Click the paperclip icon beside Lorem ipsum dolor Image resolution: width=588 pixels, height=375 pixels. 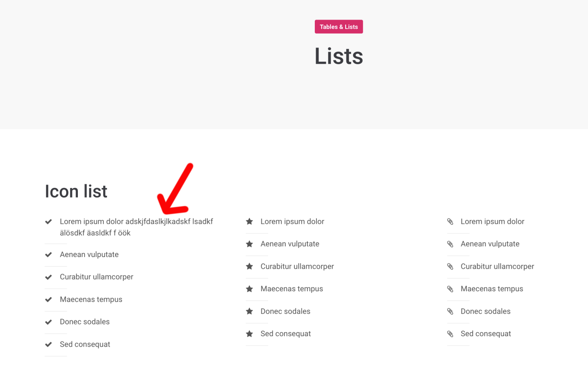point(450,222)
